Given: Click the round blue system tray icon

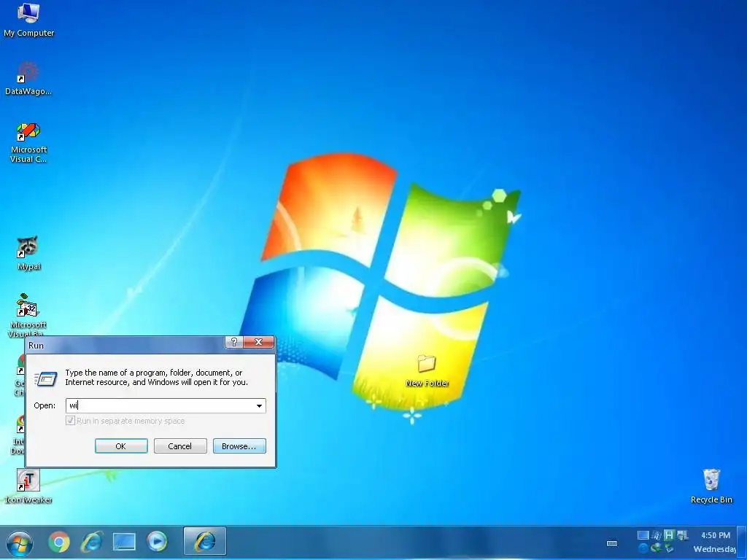Looking at the screenshot, I should coord(643,548).
